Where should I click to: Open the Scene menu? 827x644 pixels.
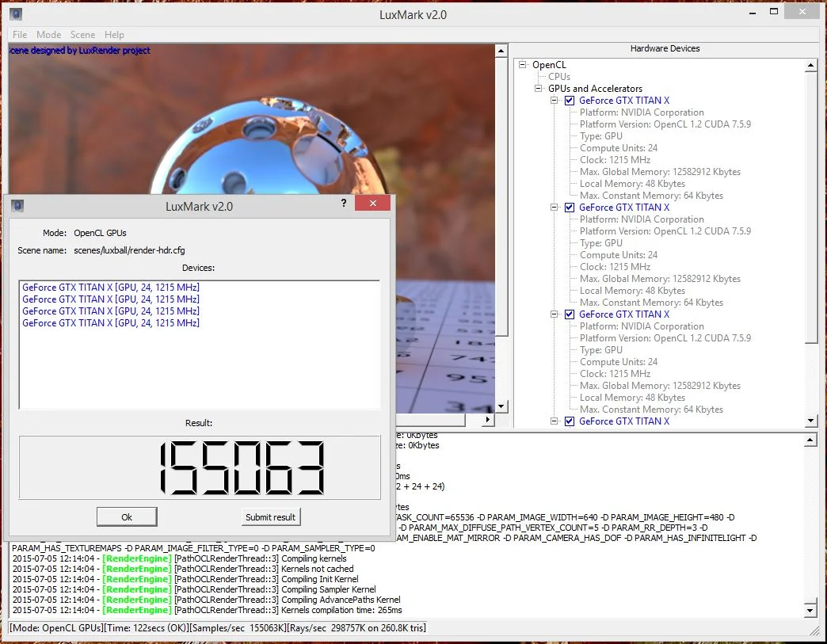click(x=83, y=35)
